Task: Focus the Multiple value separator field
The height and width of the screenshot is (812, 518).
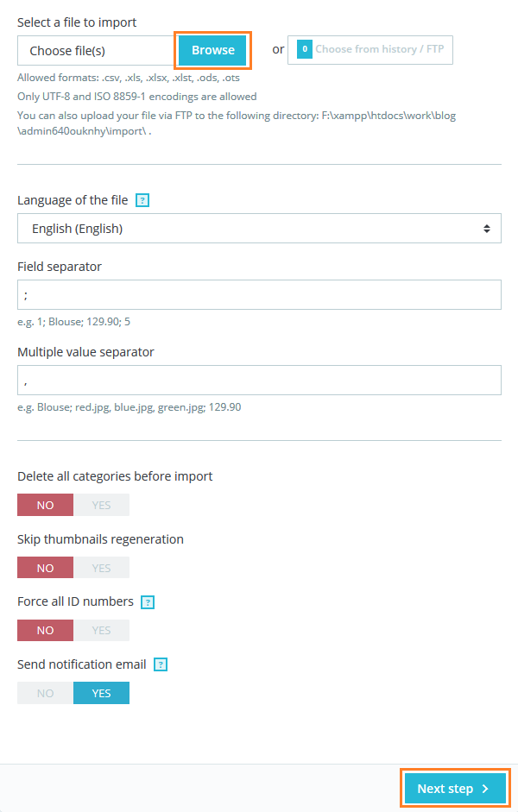Action: pyautogui.click(x=259, y=380)
